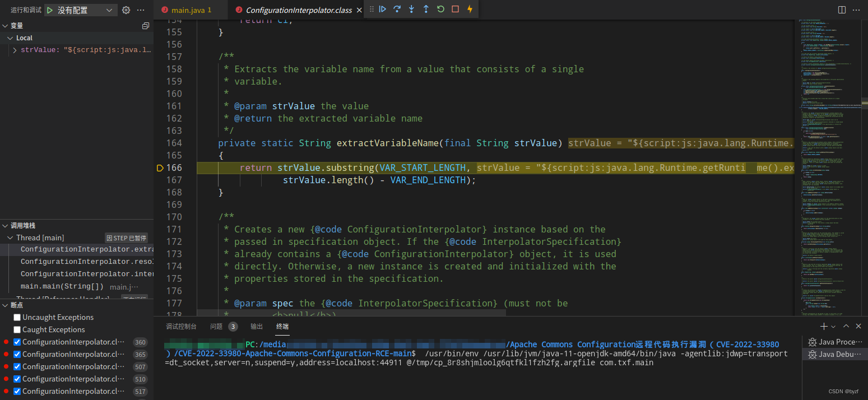The image size is (868, 400).
Task: Click current execution arrow at line 166
Action: 160,168
